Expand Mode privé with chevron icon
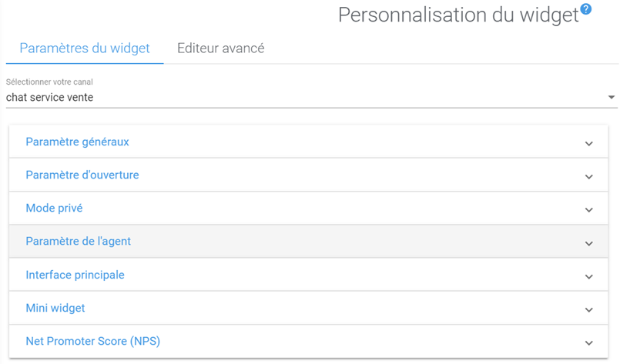 (x=588, y=209)
